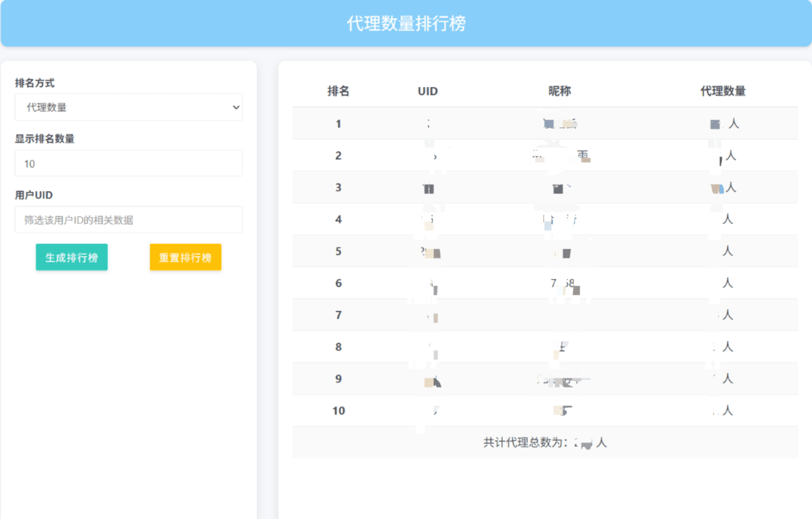This screenshot has height=519, width=812.
Task: Choose rank number 5 in the table
Action: 338,252
